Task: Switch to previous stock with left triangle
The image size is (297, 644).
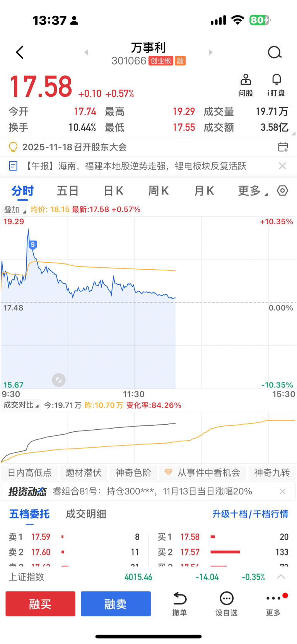Action: click(x=86, y=52)
